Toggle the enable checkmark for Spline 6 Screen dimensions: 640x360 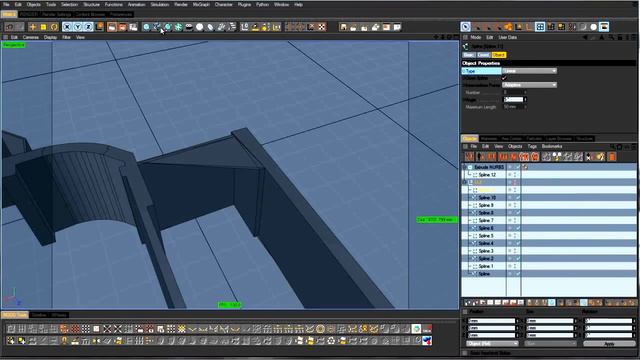coord(518,228)
